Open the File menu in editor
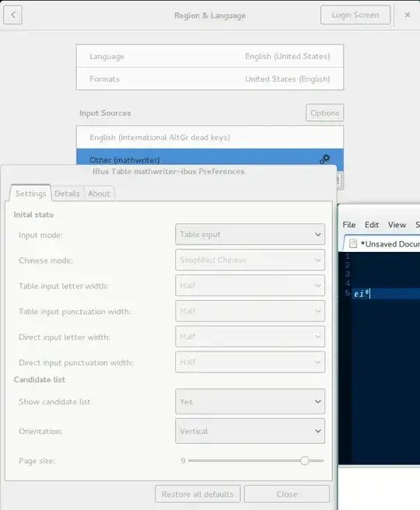Viewport: 420px width, 510px height. tap(348, 225)
